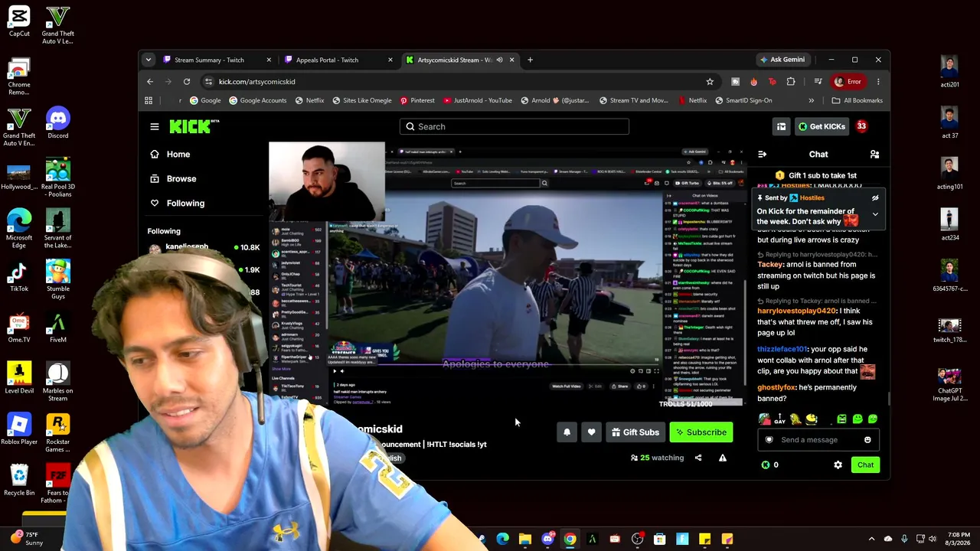Open the Following sidebar item
Image resolution: width=980 pixels, height=551 pixels.
coord(178,203)
